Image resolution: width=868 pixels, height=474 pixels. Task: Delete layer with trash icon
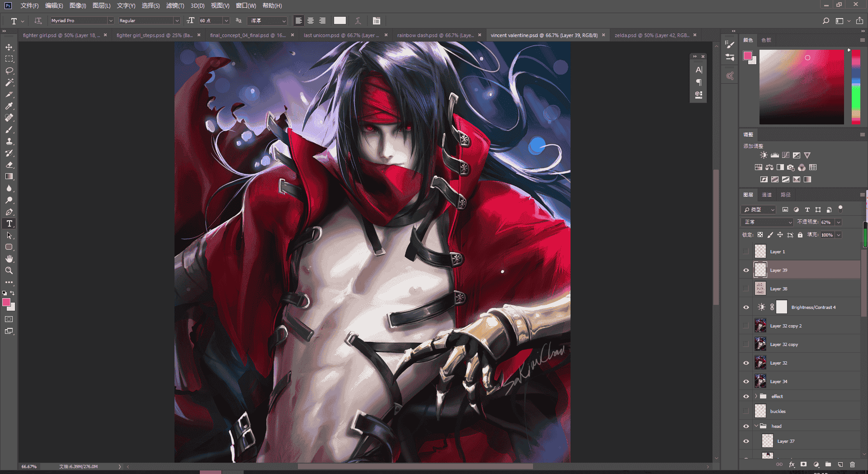pos(852,465)
